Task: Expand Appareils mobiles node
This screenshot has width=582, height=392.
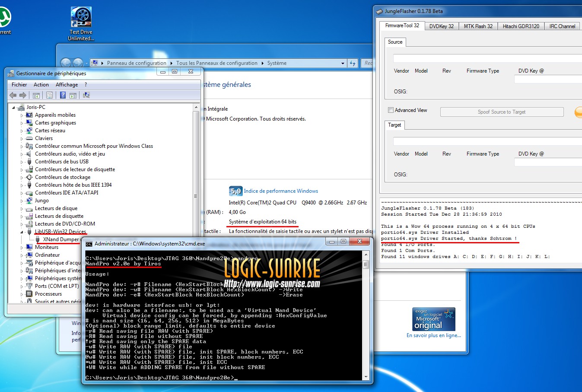Action: pos(22,115)
